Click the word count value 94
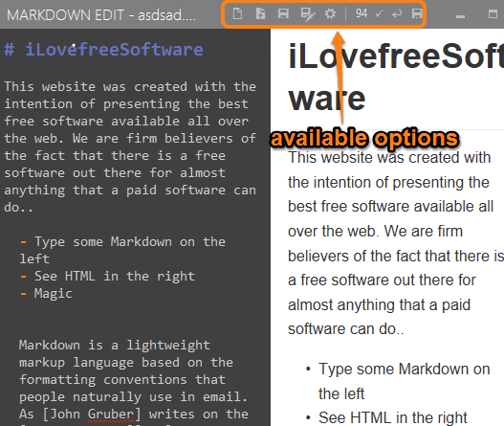 pyautogui.click(x=362, y=13)
